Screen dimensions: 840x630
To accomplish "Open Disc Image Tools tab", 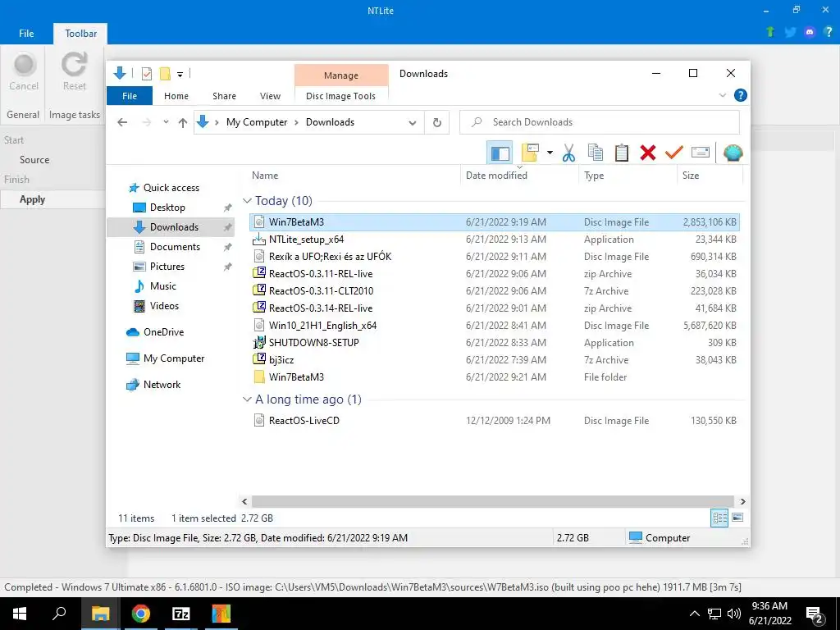I will pyautogui.click(x=340, y=96).
